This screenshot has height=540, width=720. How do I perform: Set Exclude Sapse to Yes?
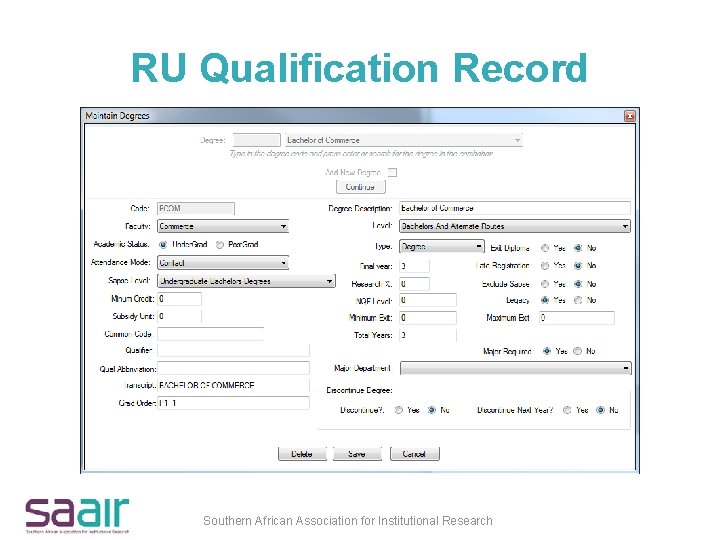pyautogui.click(x=545, y=284)
